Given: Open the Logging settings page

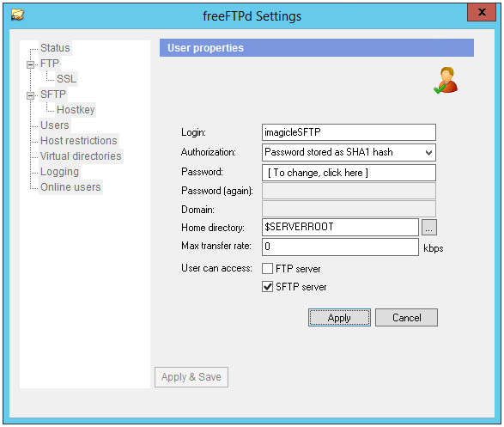Looking at the screenshot, I should pyautogui.click(x=59, y=172).
